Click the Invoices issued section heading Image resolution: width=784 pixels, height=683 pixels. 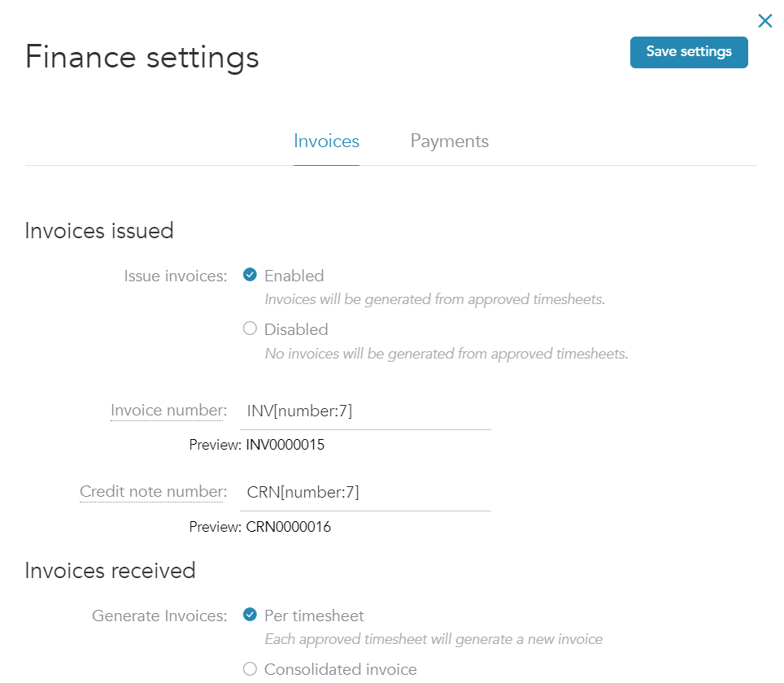point(99,231)
